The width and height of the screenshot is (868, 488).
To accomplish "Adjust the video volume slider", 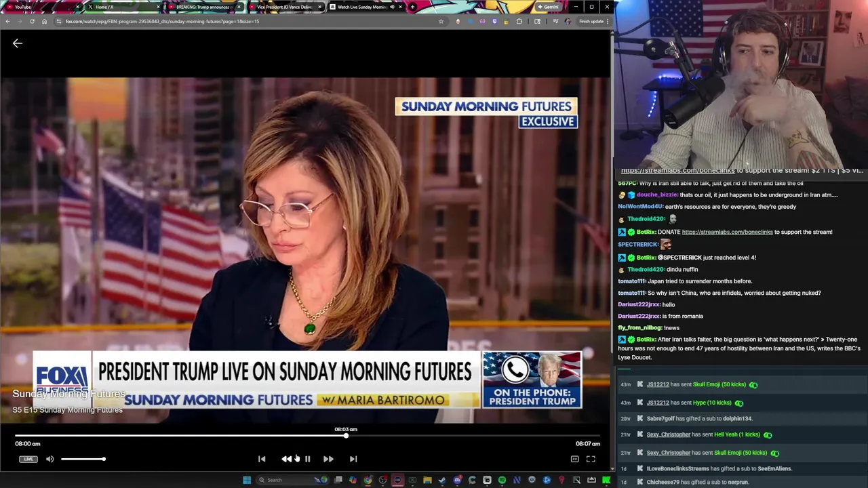I will (83, 459).
